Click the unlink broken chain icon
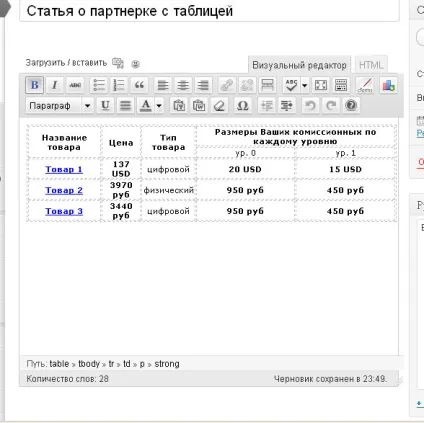Screen dimensions: 424x423 (x=247, y=85)
